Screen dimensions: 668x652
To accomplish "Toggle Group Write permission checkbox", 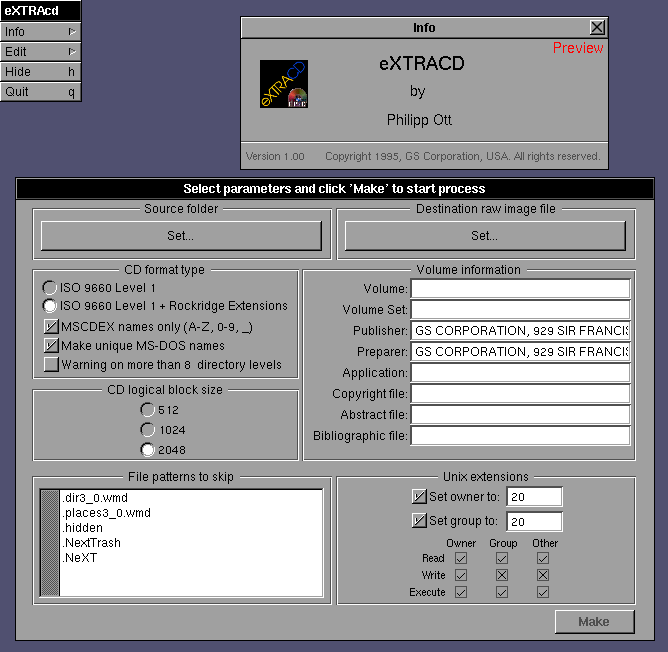I will 502,575.
